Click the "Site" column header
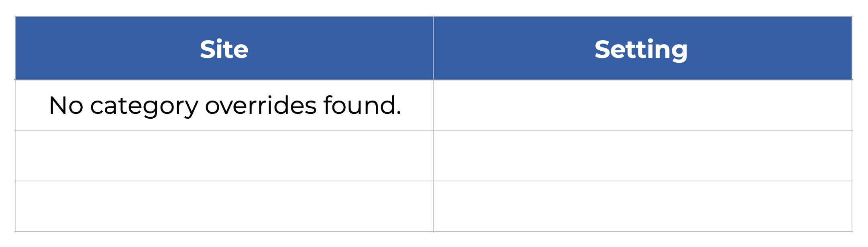Image resolution: width=868 pixels, height=247 pixels. (224, 49)
